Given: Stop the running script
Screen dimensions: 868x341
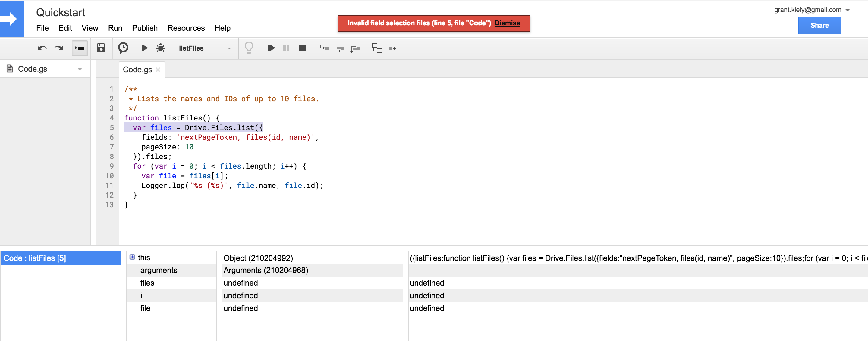Looking at the screenshot, I should (x=302, y=48).
